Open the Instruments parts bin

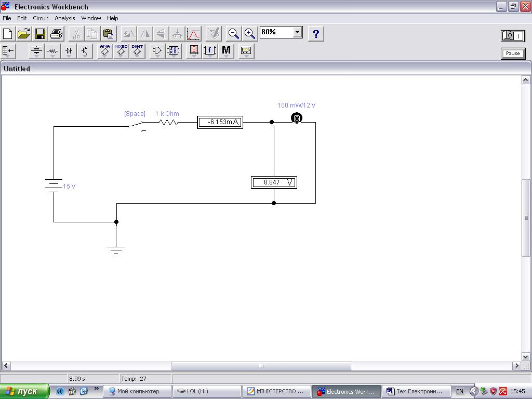click(x=246, y=51)
